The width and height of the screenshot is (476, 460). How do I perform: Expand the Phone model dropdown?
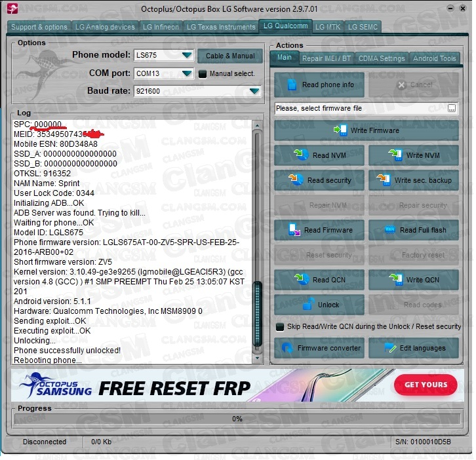[187, 55]
